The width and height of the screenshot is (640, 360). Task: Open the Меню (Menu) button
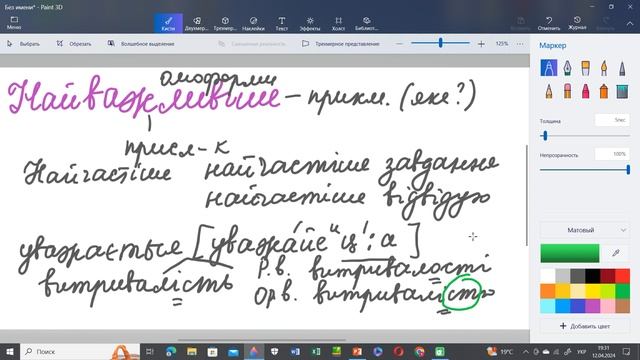point(14,23)
